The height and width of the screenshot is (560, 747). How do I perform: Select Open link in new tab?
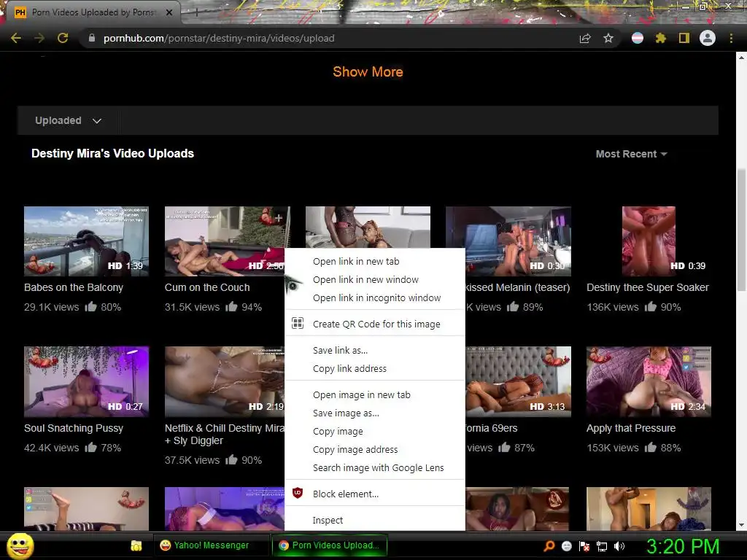[x=375, y=262]
